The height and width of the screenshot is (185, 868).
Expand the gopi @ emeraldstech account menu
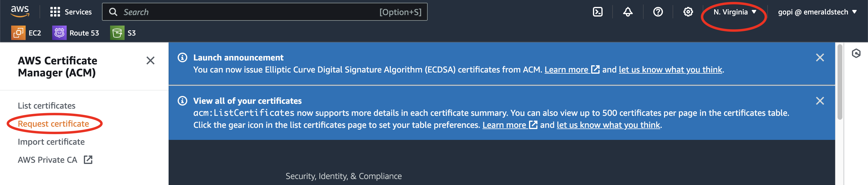pos(817,12)
